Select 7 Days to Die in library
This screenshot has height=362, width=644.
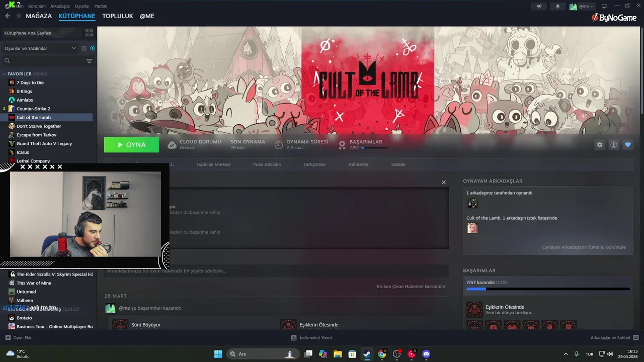point(30,82)
